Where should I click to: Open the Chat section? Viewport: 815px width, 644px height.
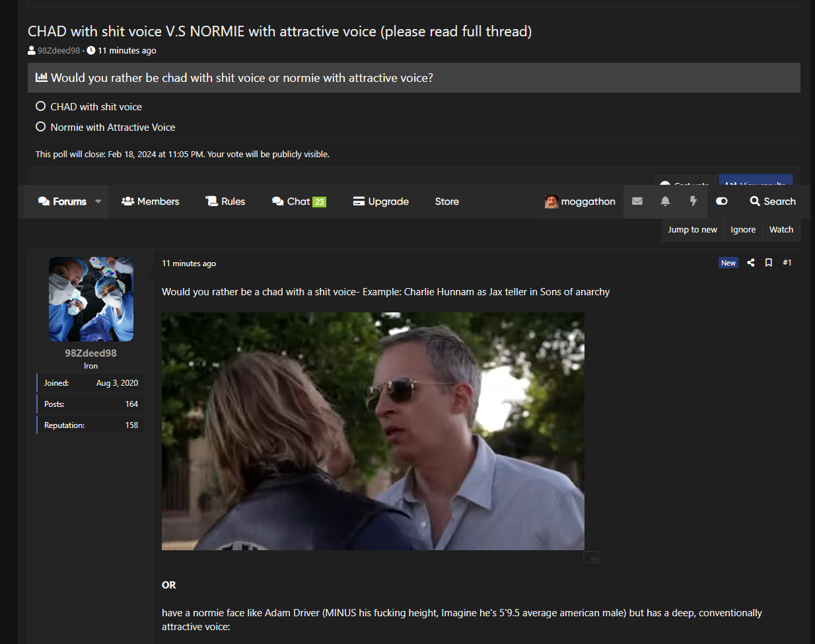coord(299,201)
